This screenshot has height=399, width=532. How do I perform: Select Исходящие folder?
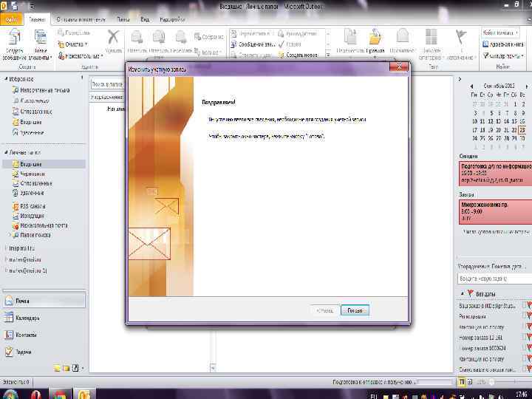coord(28,216)
